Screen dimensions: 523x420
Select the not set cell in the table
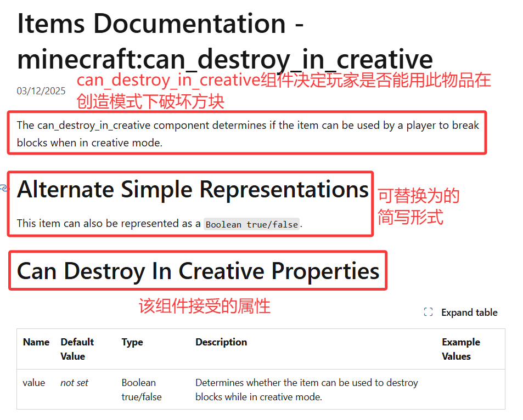(x=74, y=383)
